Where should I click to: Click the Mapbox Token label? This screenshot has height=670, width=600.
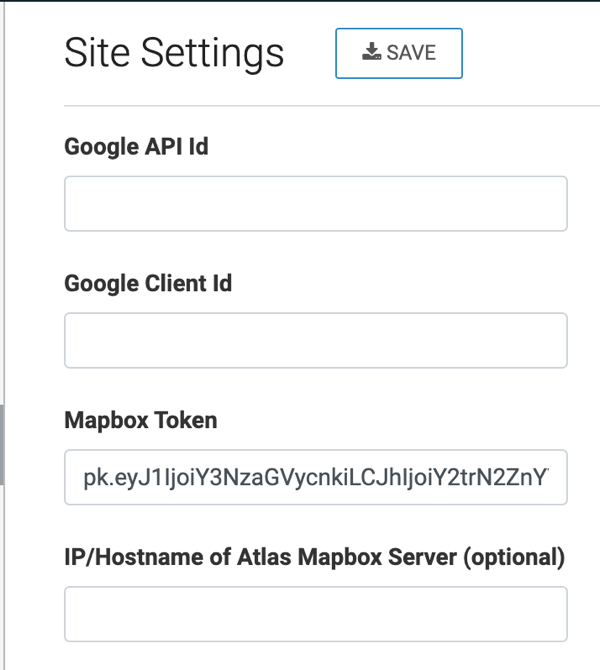141,420
